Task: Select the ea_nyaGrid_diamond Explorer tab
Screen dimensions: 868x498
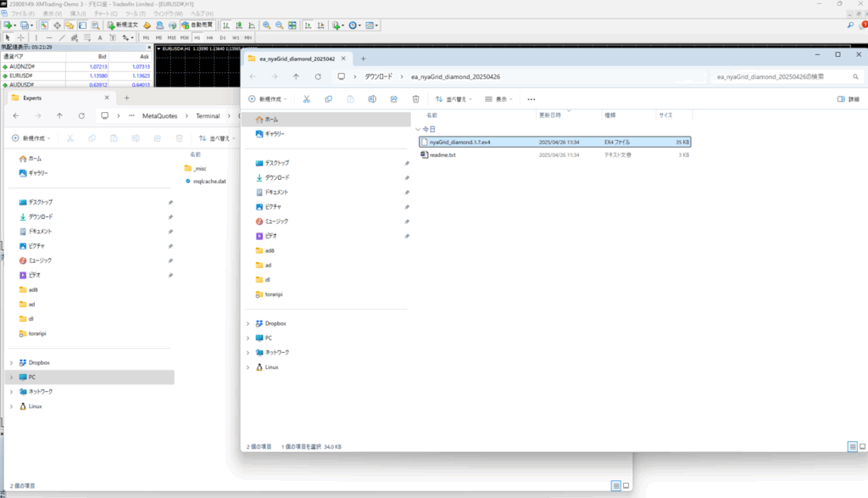Action: click(x=298, y=59)
